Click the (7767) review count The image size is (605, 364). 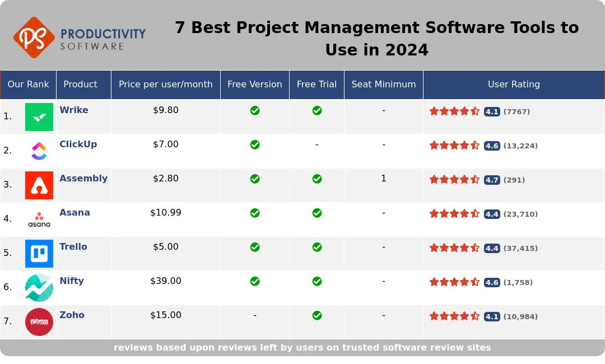[516, 111]
